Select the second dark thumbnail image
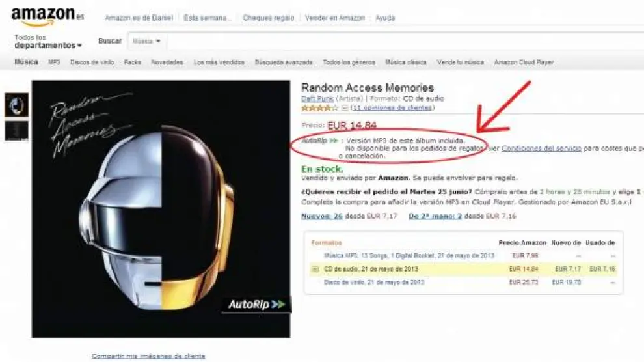644x362 pixels. coord(17,131)
